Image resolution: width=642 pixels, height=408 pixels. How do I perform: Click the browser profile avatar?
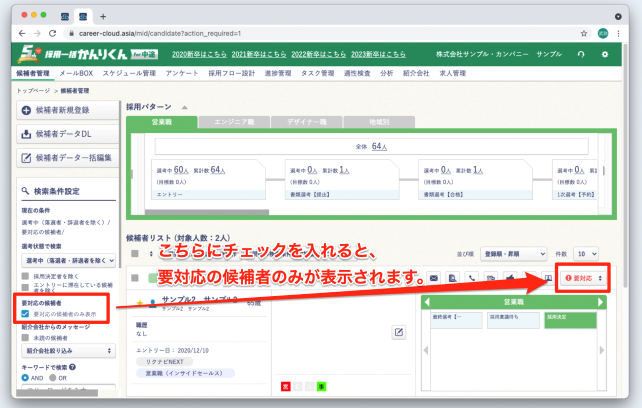[x=603, y=34]
